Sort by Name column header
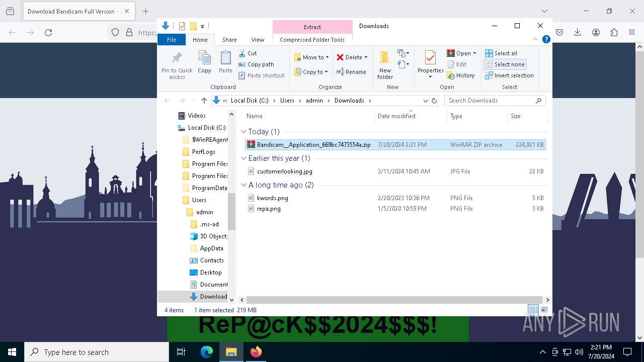This screenshot has height=362, width=644. tap(309, 116)
